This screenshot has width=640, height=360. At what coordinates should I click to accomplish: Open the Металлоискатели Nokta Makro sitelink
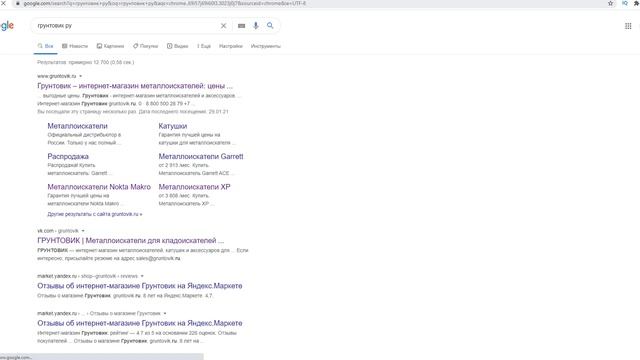(99, 187)
